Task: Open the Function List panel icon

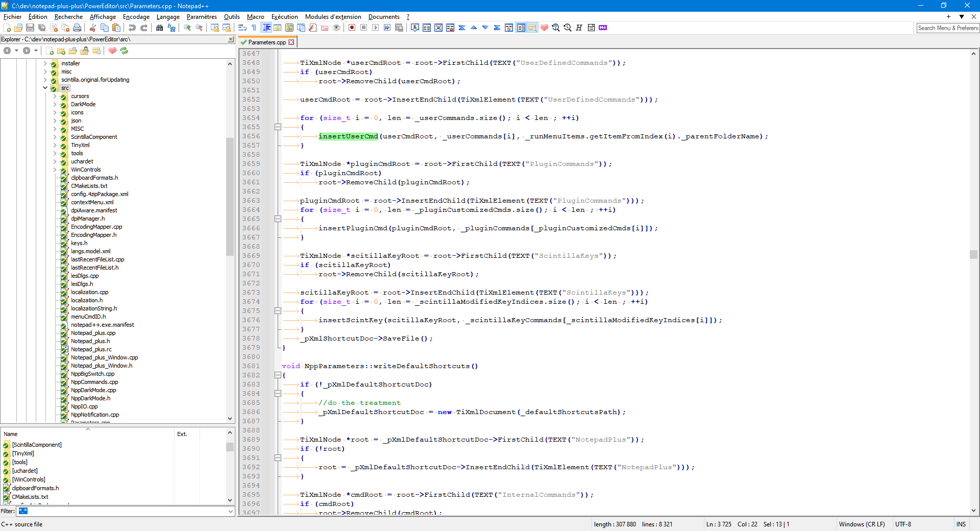Action: pyautogui.click(x=313, y=28)
